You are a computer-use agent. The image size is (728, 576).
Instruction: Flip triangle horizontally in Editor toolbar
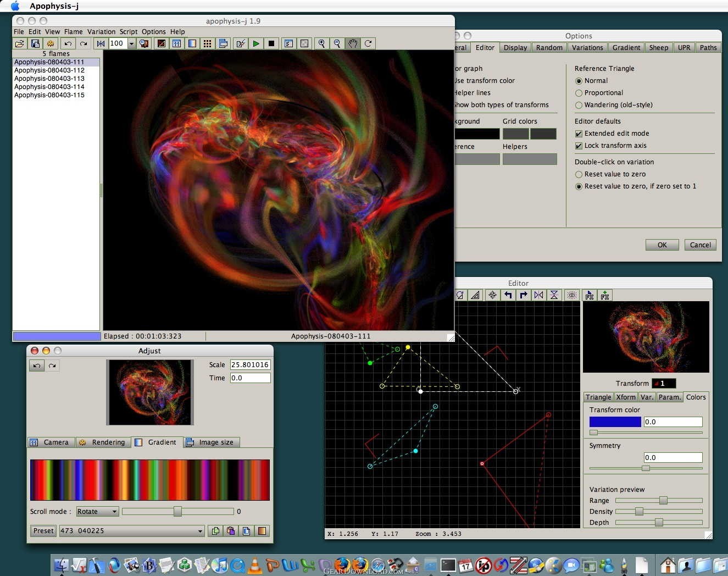[x=538, y=295]
